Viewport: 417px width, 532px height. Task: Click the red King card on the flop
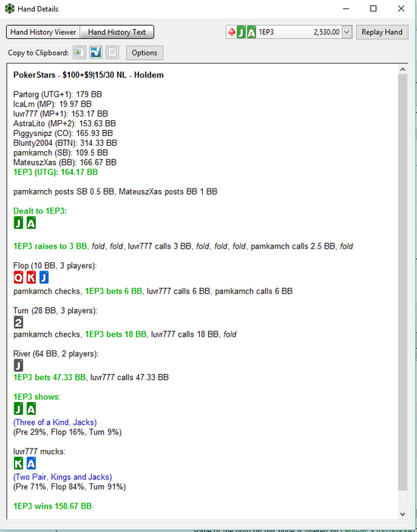pyautogui.click(x=31, y=277)
